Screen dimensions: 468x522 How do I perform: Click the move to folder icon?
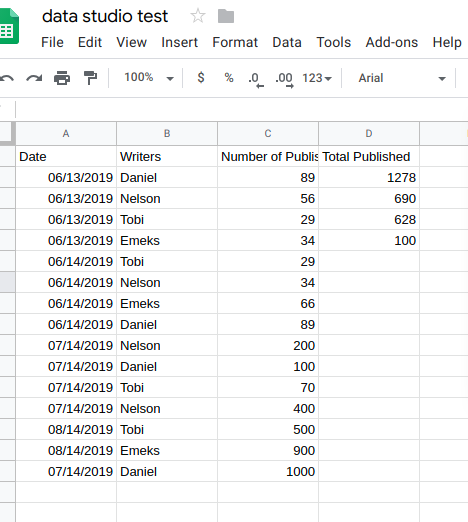[226, 16]
